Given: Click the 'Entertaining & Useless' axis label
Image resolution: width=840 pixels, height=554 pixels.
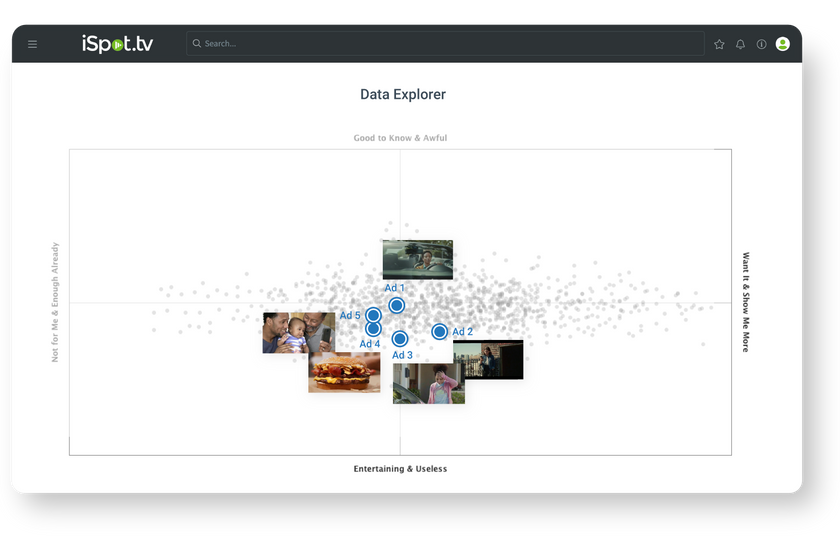Looking at the screenshot, I should pos(400,469).
